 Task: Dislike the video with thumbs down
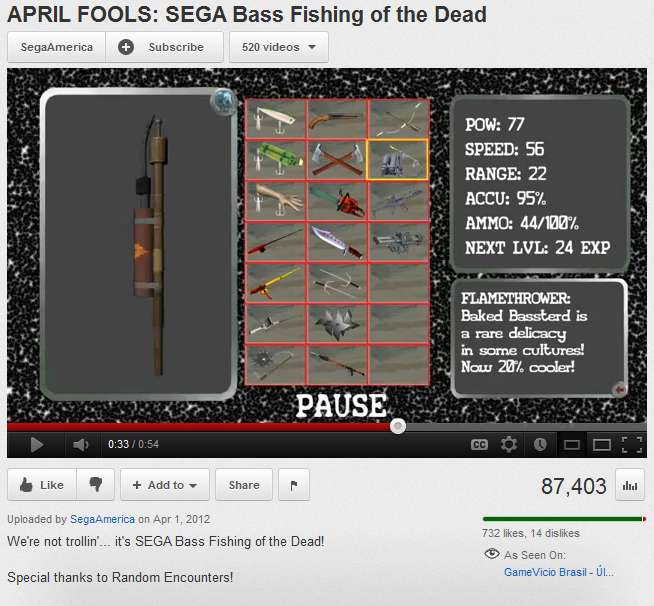click(x=96, y=485)
